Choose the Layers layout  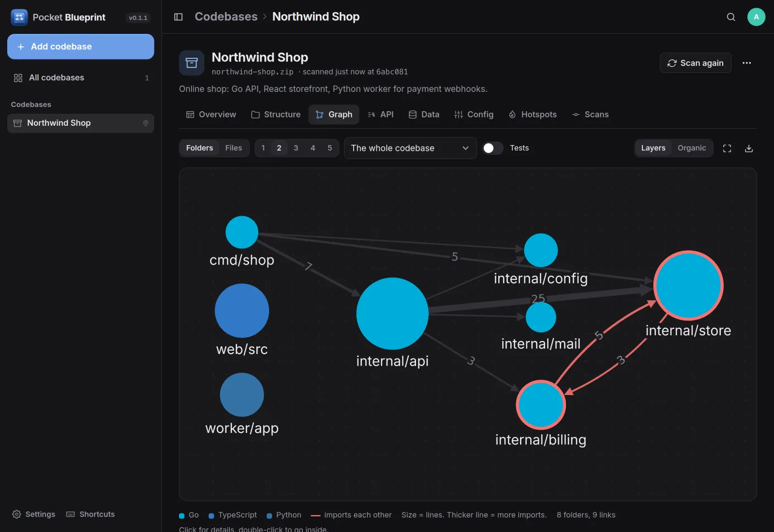tap(654, 148)
